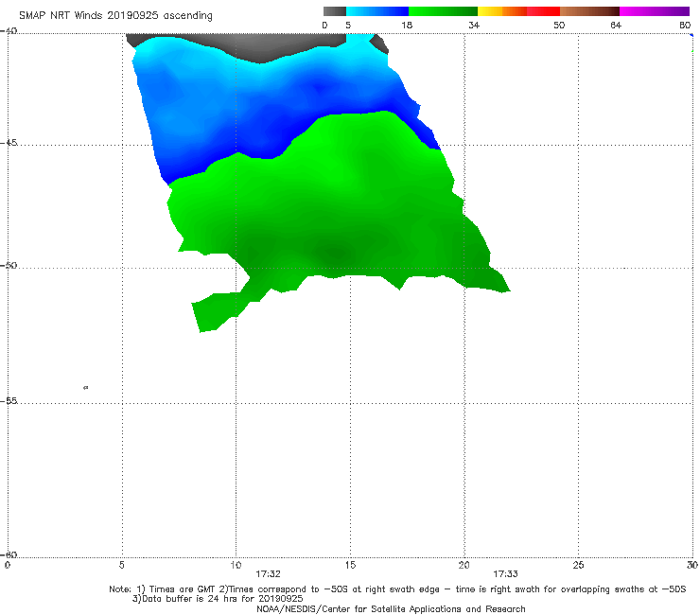700x615 pixels.
Task: Click the color bar label '5'
Action: coord(348,25)
